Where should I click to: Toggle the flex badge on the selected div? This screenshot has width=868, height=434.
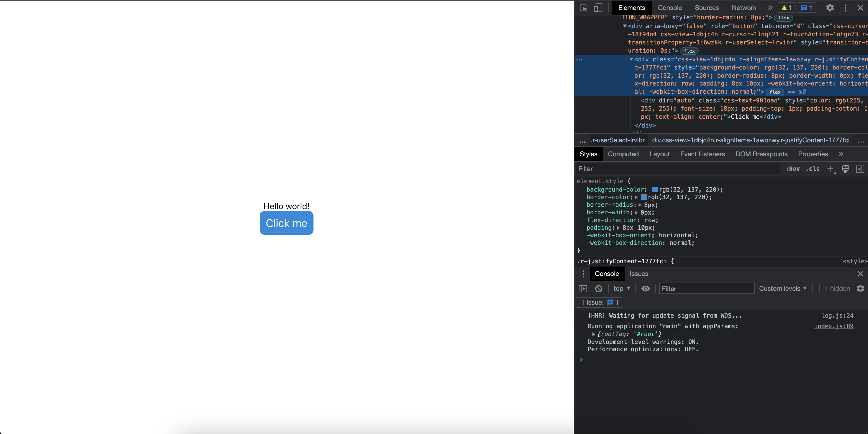pos(775,92)
